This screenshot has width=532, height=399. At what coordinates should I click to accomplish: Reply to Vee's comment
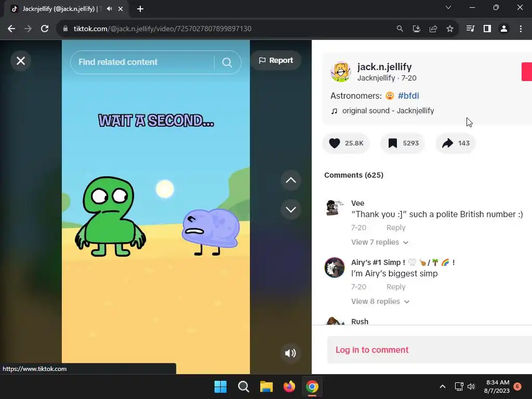[x=395, y=228]
